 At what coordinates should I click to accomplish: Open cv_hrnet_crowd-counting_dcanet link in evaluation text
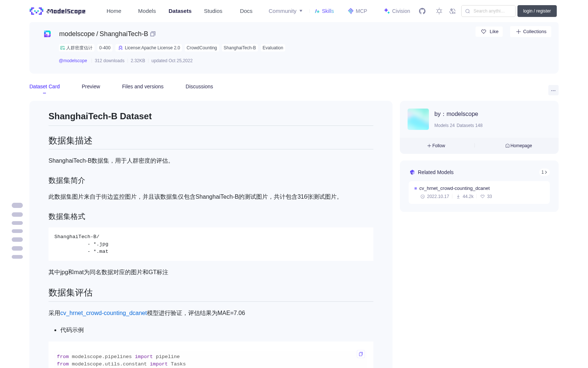[x=104, y=313]
